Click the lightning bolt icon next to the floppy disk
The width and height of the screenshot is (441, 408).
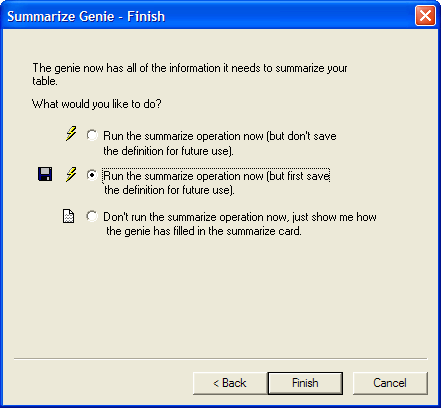71,174
